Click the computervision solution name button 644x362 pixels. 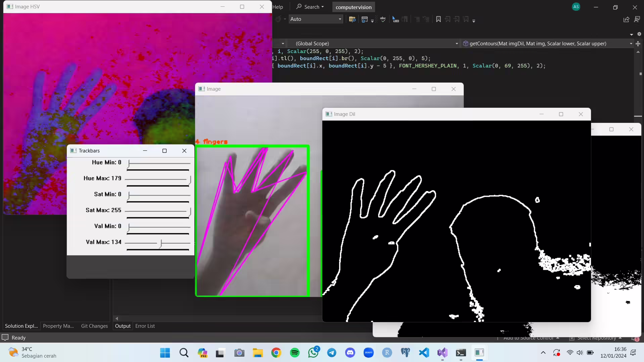353,7
